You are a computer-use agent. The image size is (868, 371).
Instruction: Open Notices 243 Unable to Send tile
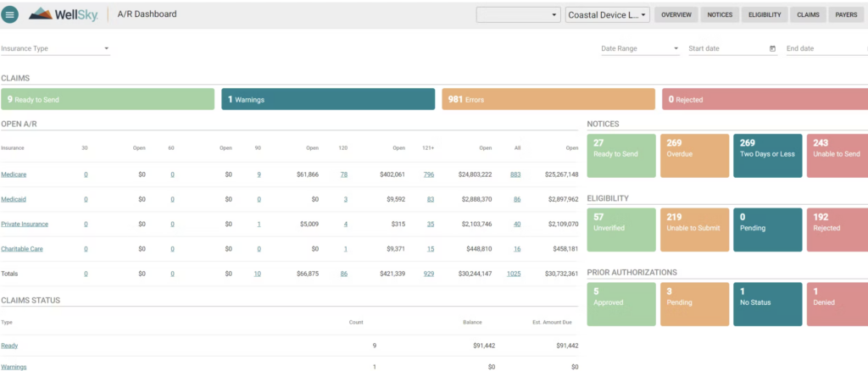[837, 156]
